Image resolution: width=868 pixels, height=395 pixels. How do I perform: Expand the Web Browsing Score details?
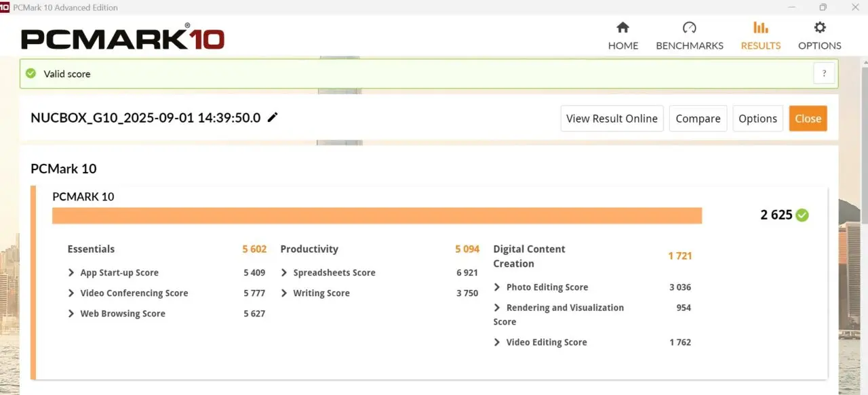pos(71,314)
